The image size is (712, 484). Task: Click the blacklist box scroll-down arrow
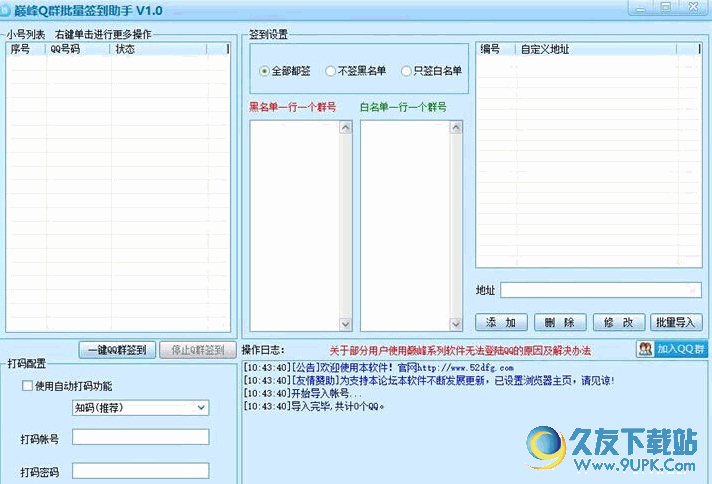point(346,324)
